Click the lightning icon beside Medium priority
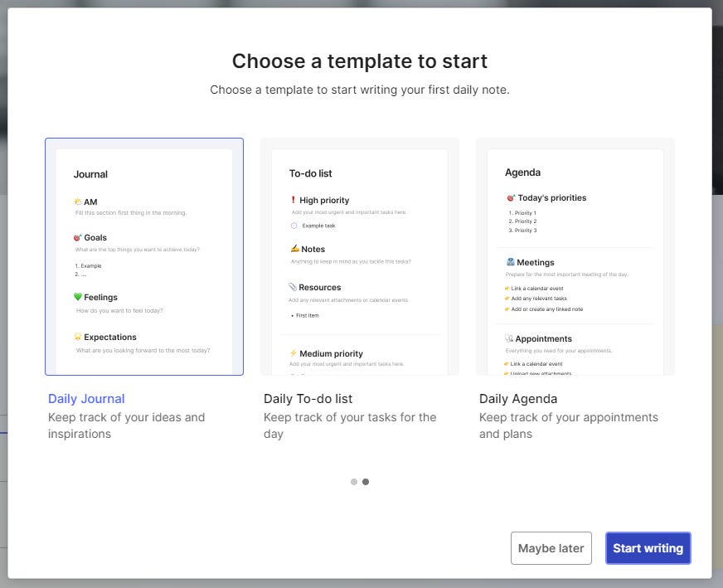723x588 pixels. [294, 352]
